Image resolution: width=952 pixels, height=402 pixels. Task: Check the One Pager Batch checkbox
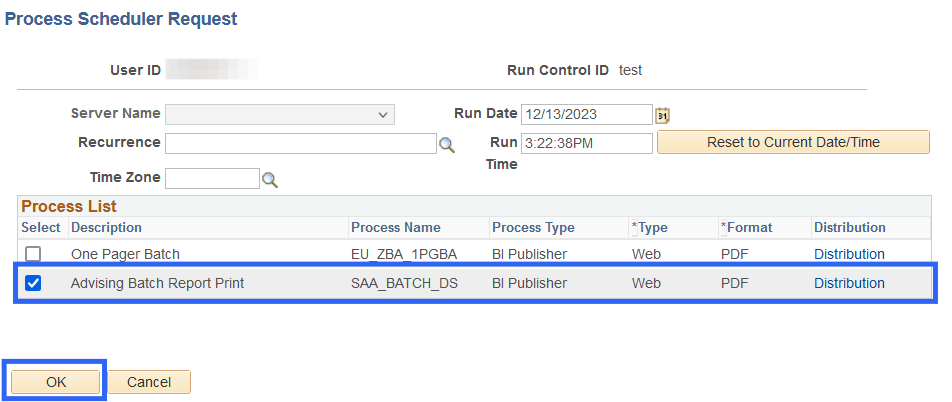click(33, 254)
